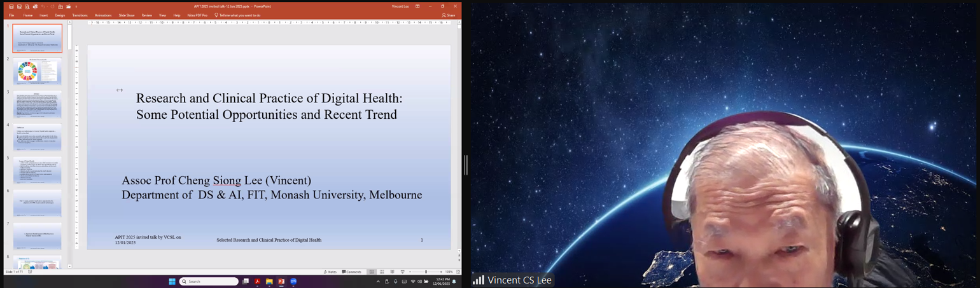This screenshot has width=980, height=288.
Task: Open the Zoom app in taskbar
Action: pos(293,281)
